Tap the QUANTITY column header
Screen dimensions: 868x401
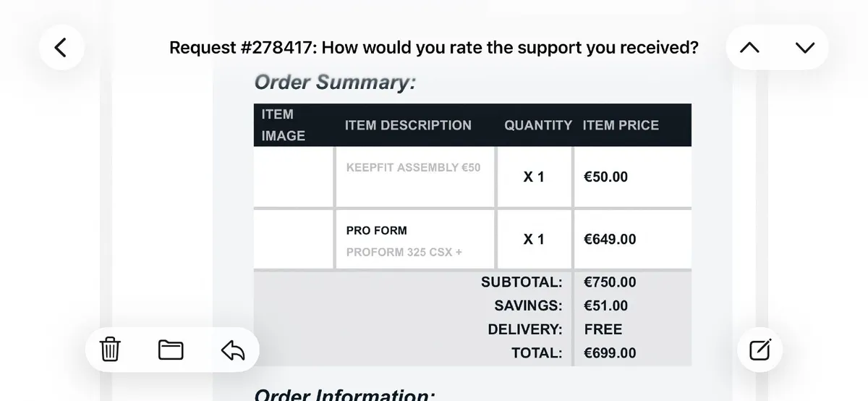(x=537, y=125)
